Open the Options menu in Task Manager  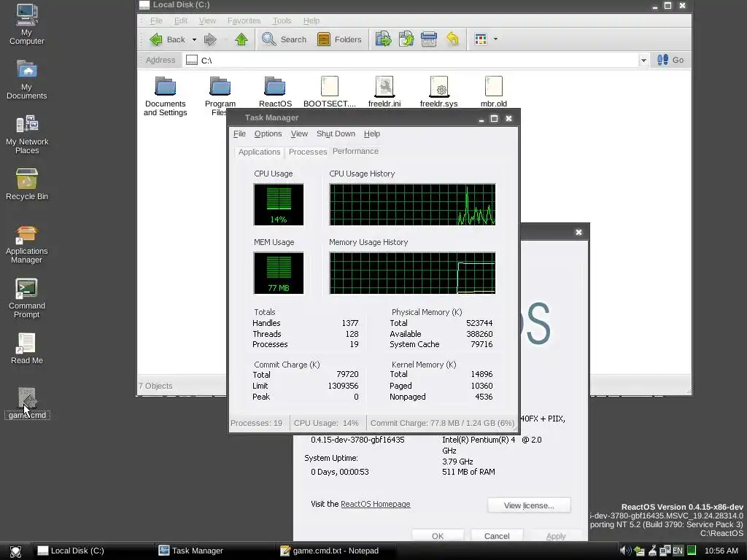(268, 134)
